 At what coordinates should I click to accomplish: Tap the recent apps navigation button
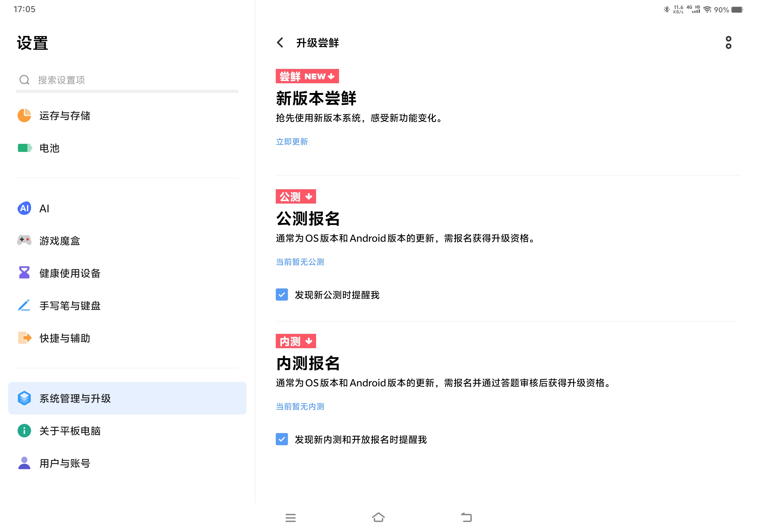point(290,518)
